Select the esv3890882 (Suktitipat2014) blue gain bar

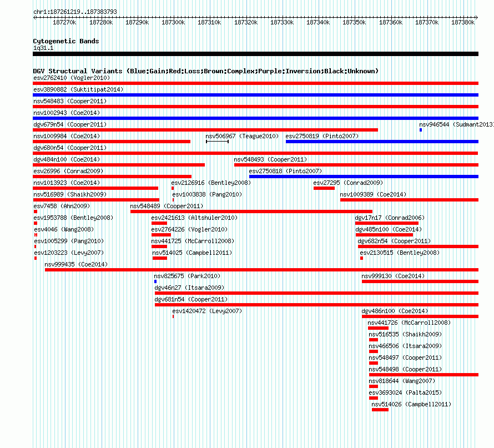[x=255, y=95]
